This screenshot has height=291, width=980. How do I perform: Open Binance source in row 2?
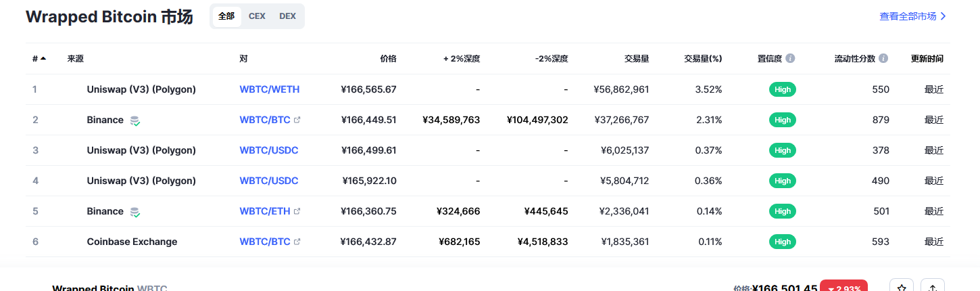tap(105, 120)
